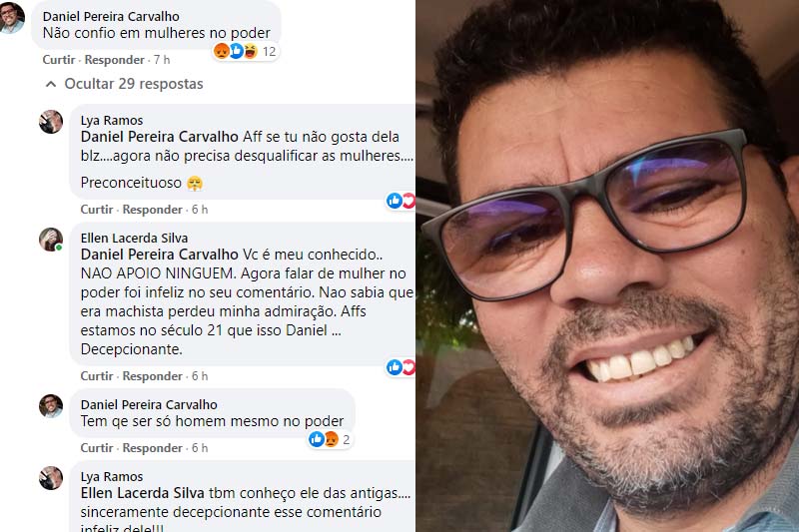Image resolution: width=799 pixels, height=532 pixels.
Task: Click Curtir under 'Tem qe ser só homem' reply
Action: pos(97,448)
